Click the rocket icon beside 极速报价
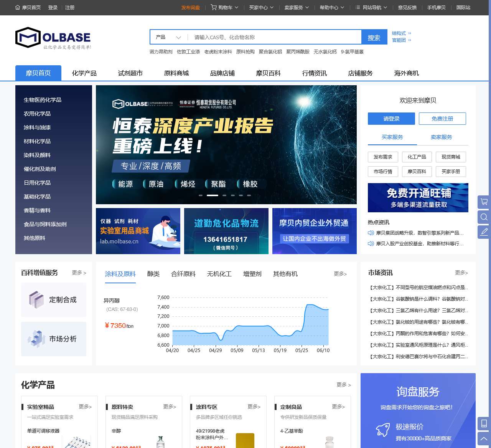 coord(383,430)
